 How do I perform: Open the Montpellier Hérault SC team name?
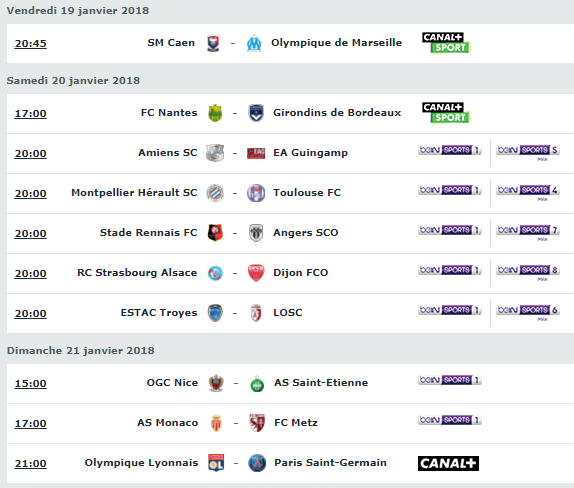point(134,193)
